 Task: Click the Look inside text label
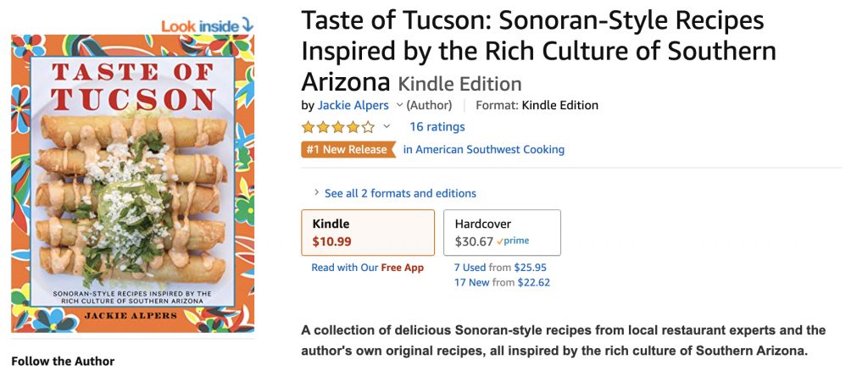coord(200,25)
